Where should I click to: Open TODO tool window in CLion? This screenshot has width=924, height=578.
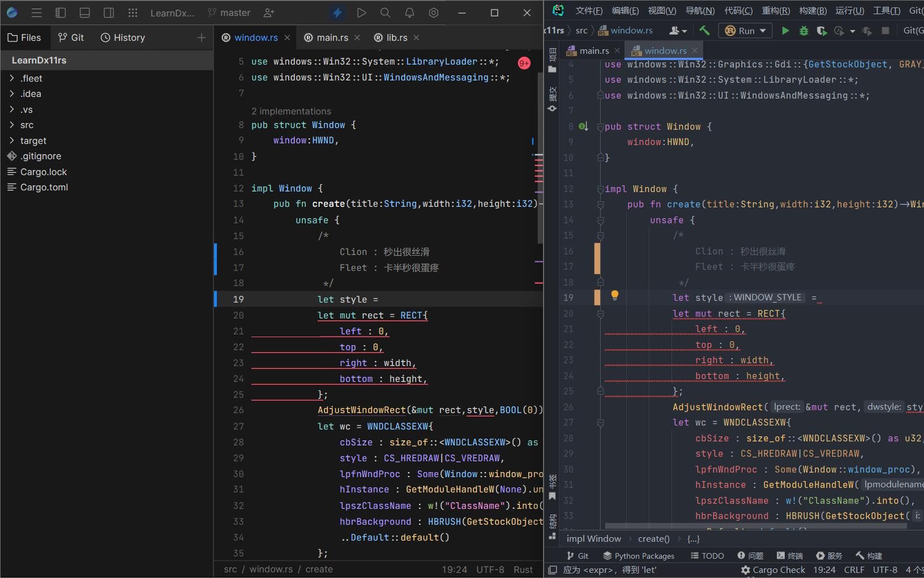tap(707, 556)
